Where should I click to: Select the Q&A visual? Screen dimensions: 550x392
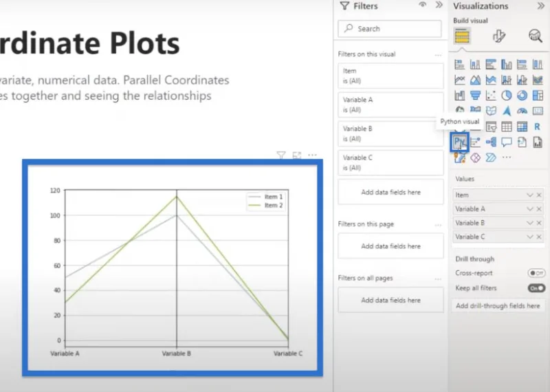click(x=507, y=142)
